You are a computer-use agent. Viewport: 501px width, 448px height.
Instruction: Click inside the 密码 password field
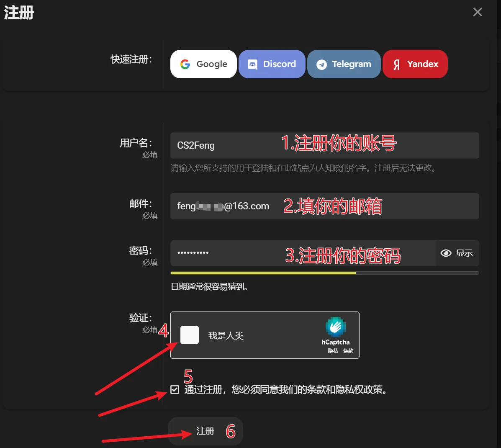click(303, 253)
